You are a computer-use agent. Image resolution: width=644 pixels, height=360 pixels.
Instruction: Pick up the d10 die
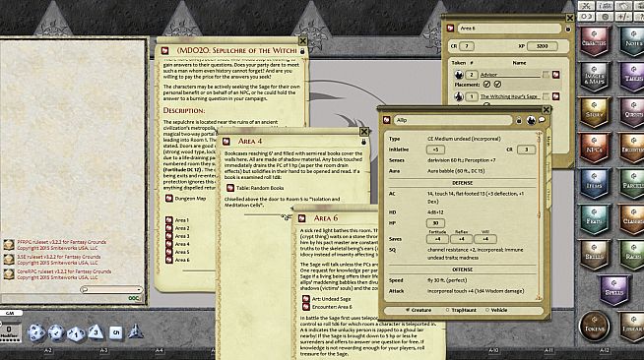pyautogui.click(x=76, y=333)
